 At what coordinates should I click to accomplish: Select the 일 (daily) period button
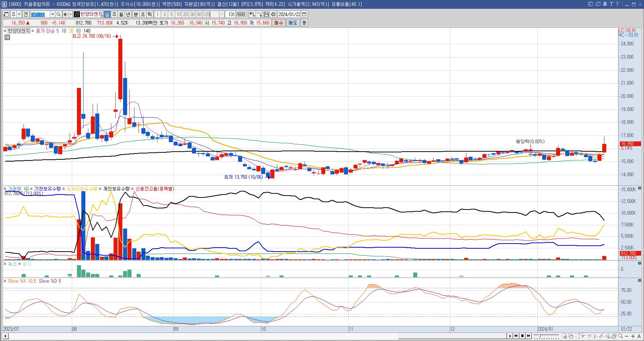[x=107, y=14]
